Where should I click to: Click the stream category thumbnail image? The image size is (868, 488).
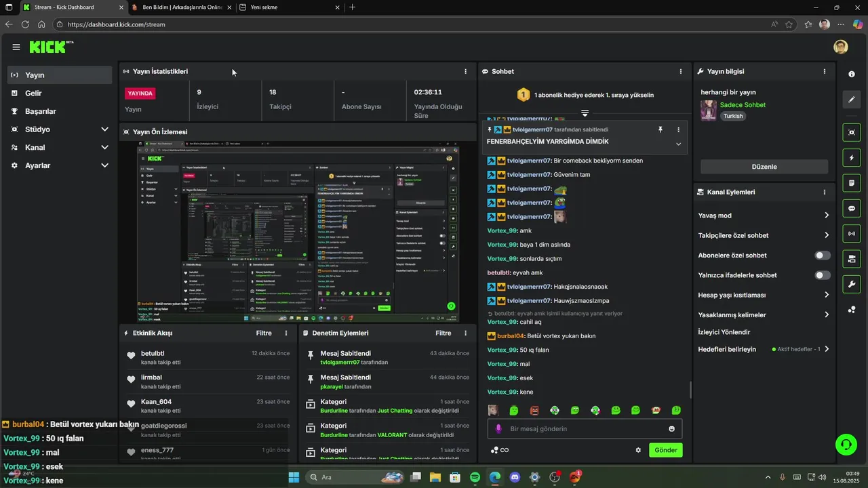tap(709, 110)
